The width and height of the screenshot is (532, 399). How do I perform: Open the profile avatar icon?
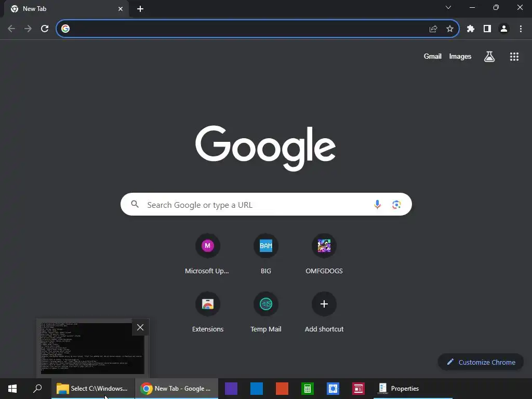tap(504, 29)
